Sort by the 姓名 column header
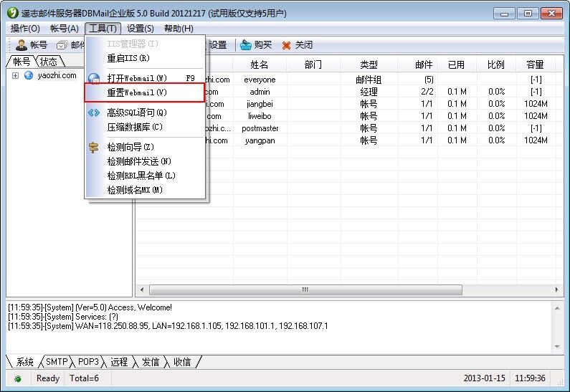Viewport: 570px width, 392px height. [x=260, y=64]
